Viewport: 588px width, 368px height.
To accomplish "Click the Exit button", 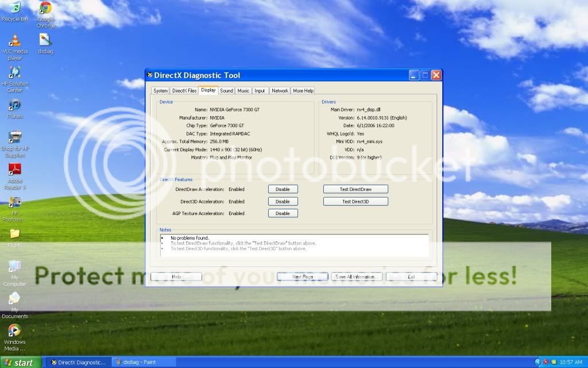I will coord(411,277).
